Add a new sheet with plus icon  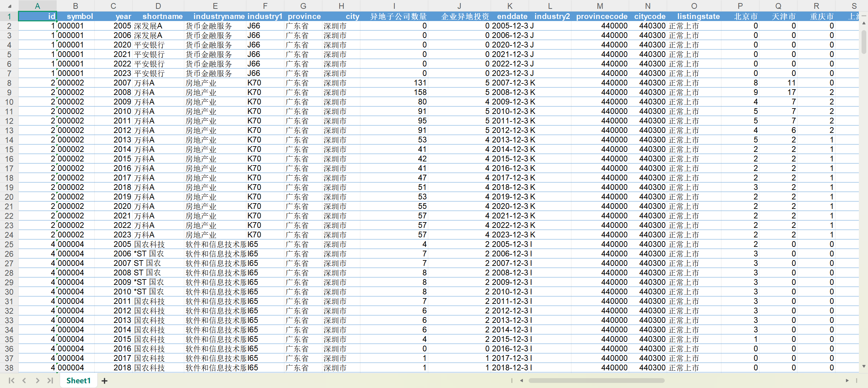(105, 381)
